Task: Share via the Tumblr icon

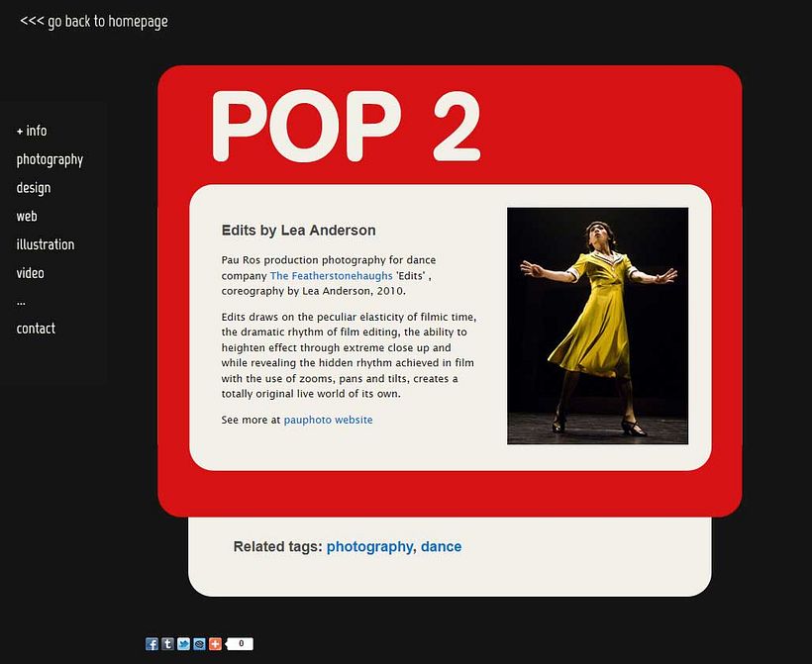Action: coord(167,644)
